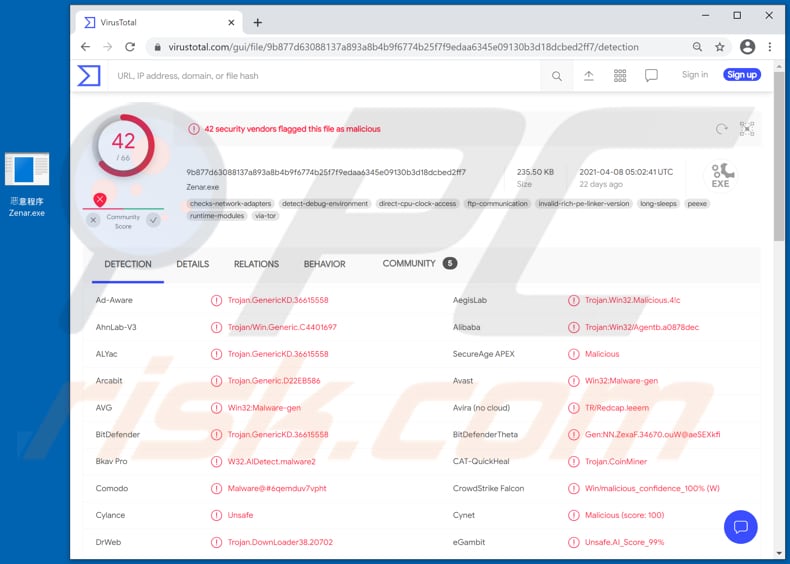Vote harmless with the community check button

[154, 220]
